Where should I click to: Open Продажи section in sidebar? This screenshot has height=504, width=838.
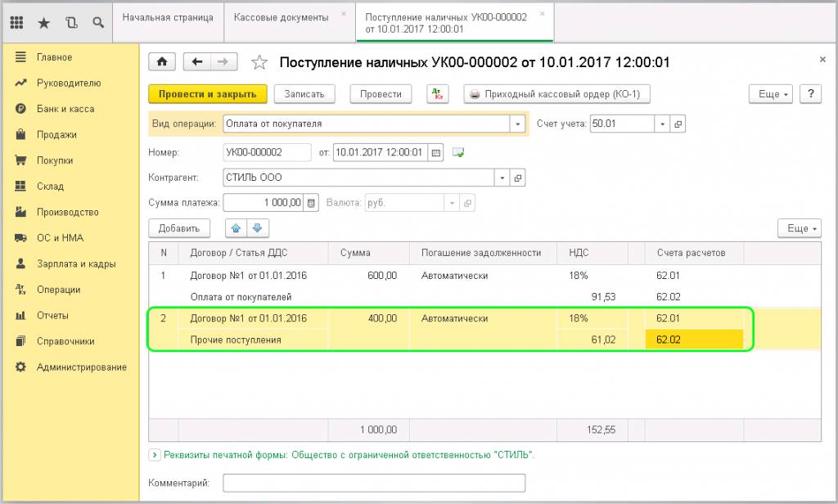tap(56, 135)
